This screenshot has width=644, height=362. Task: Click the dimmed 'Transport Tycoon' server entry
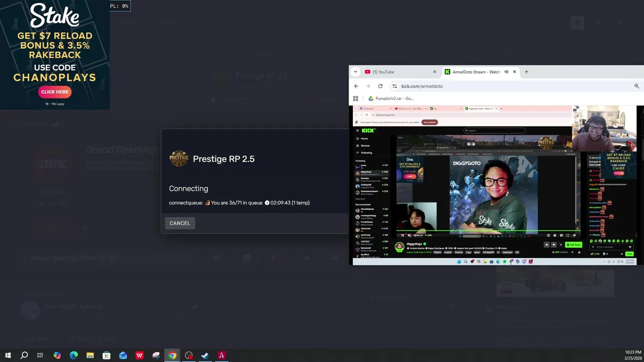click(74, 306)
